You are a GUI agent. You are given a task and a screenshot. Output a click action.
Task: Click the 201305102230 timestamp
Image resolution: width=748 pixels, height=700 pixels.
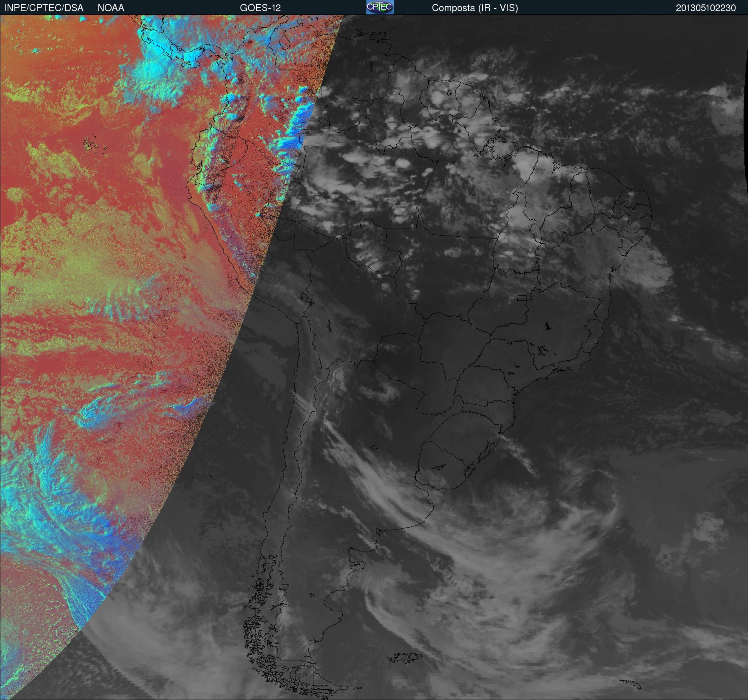706,8
